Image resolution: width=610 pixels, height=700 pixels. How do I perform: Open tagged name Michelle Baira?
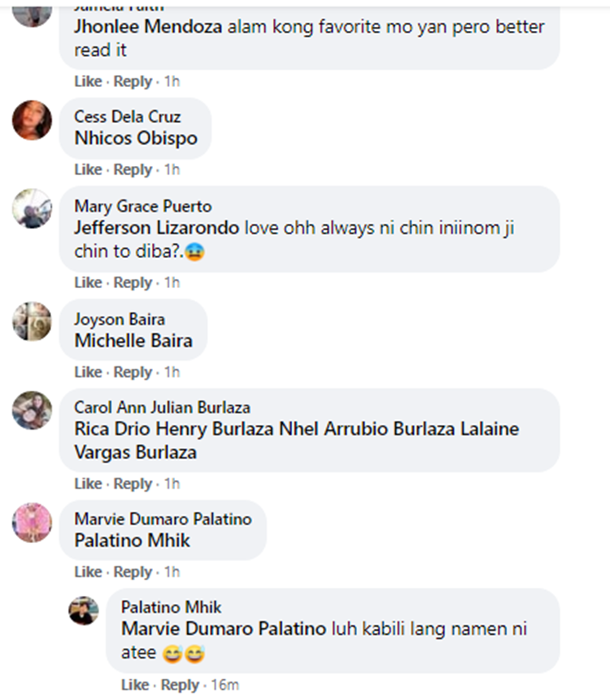pyautogui.click(x=133, y=340)
